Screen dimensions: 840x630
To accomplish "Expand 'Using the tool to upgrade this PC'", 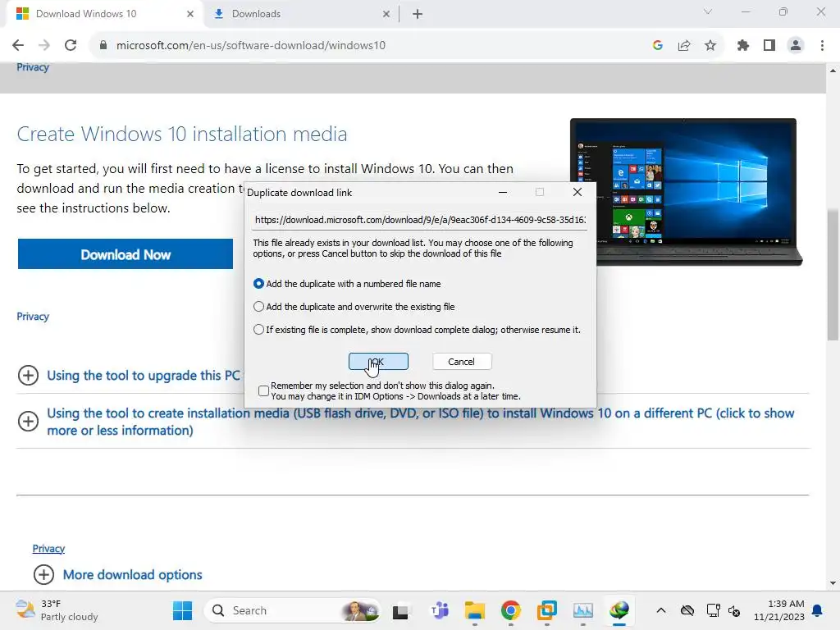I will [x=144, y=376].
